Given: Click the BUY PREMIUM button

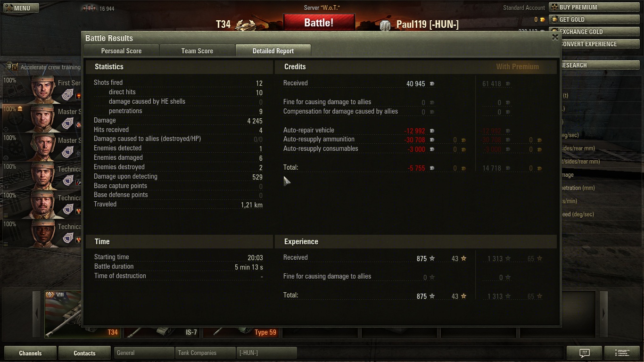Looking at the screenshot, I should pyautogui.click(x=594, y=8).
